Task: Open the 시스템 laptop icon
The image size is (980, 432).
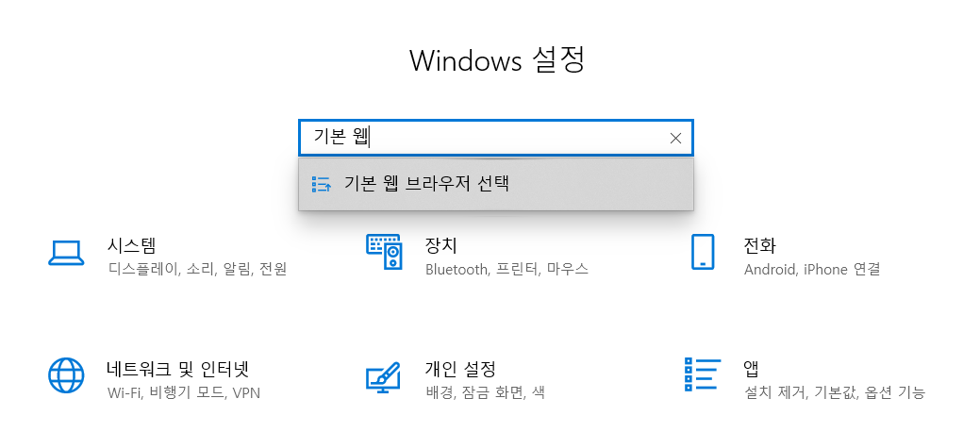Action: click(x=66, y=253)
